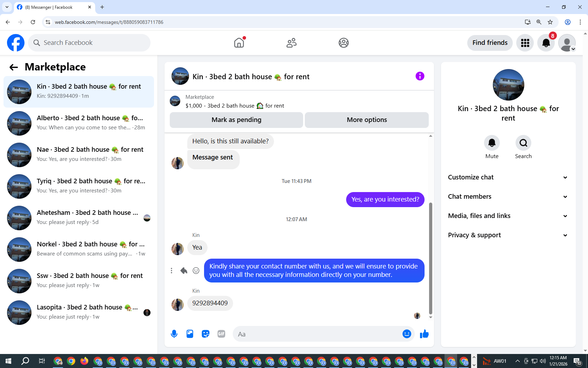React to the contact number message
This screenshot has width=588, height=368.
196,271
